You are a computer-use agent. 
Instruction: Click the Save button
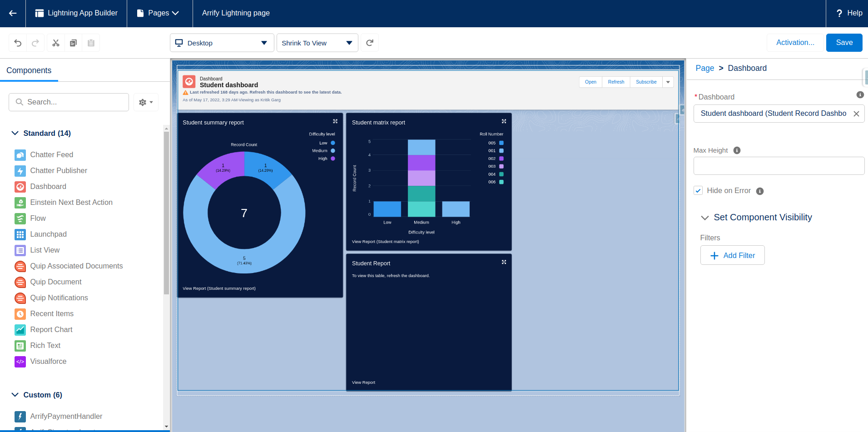coord(844,43)
